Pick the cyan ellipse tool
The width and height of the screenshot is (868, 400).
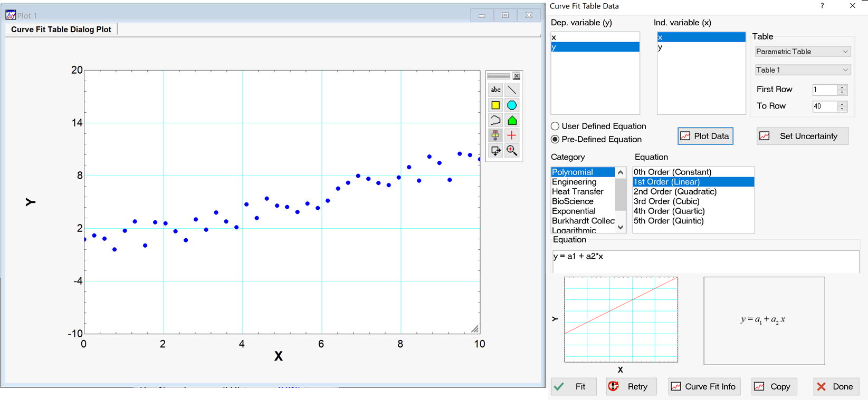[512, 105]
